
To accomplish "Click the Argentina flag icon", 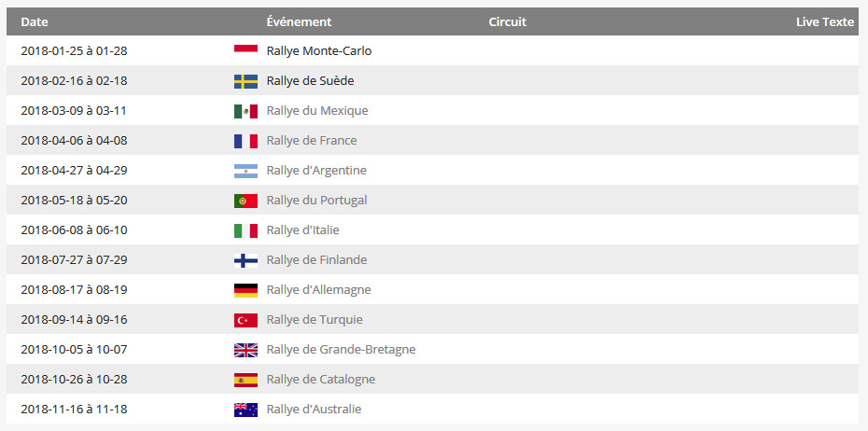I will pyautogui.click(x=245, y=171).
